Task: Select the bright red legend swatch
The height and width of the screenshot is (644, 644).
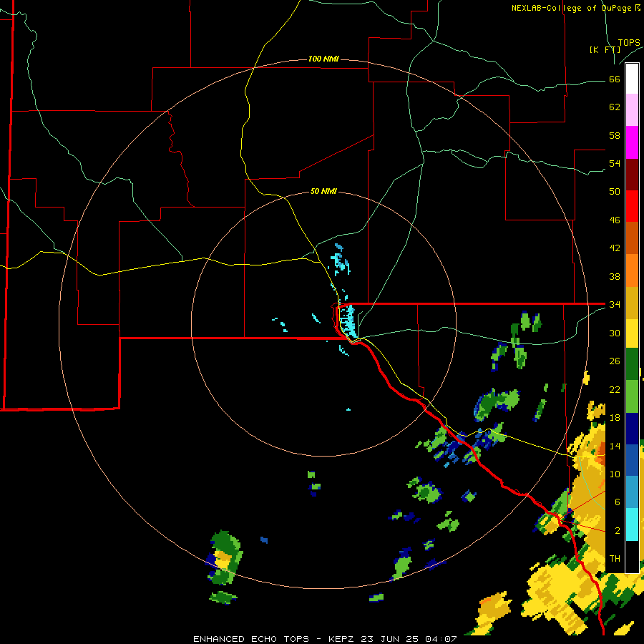Action: pos(632,206)
